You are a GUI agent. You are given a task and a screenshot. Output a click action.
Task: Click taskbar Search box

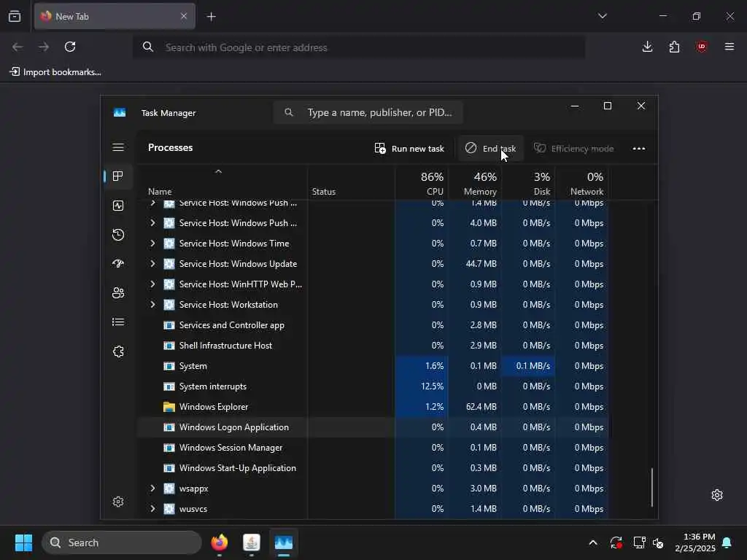coord(122,542)
